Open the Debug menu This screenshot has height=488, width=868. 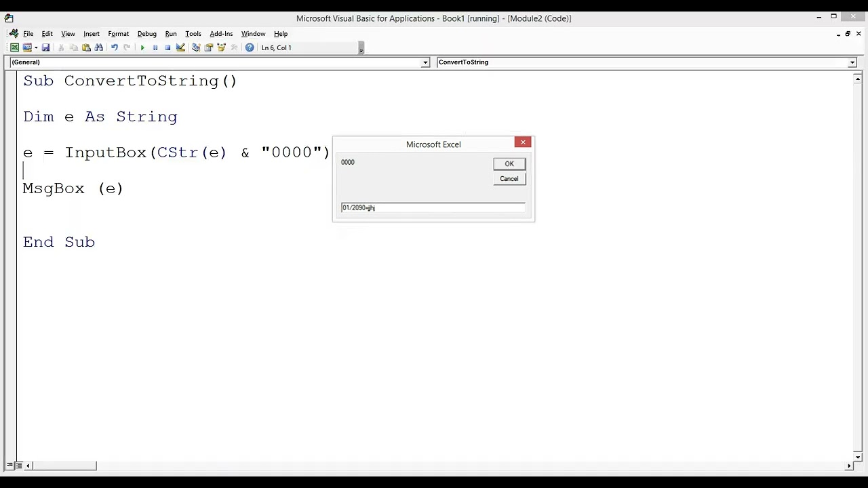tap(146, 33)
